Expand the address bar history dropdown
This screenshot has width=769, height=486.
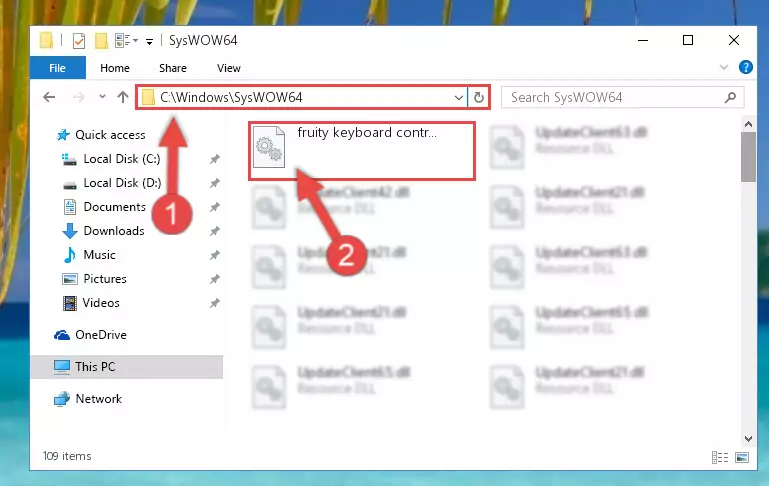459,98
